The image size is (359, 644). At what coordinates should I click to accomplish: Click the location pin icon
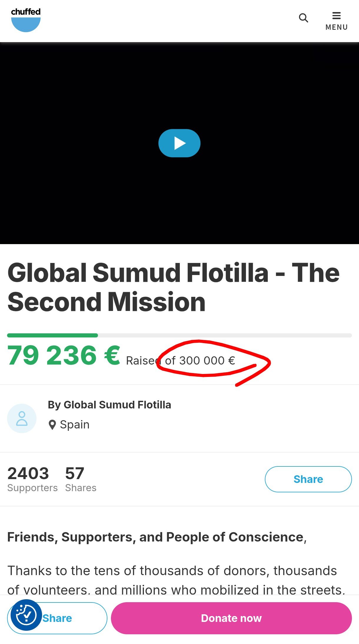click(x=52, y=425)
